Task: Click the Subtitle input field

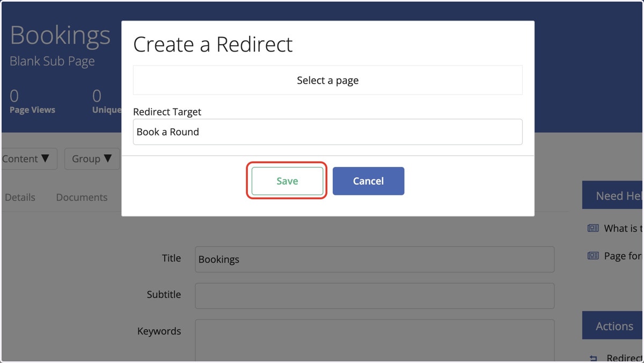Action: 374,296
